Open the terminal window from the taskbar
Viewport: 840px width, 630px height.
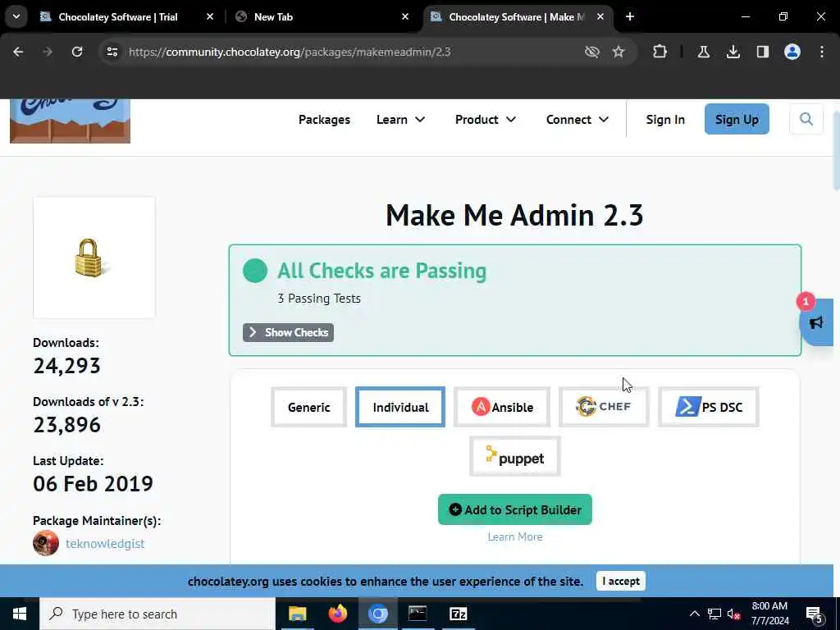pyautogui.click(x=418, y=614)
